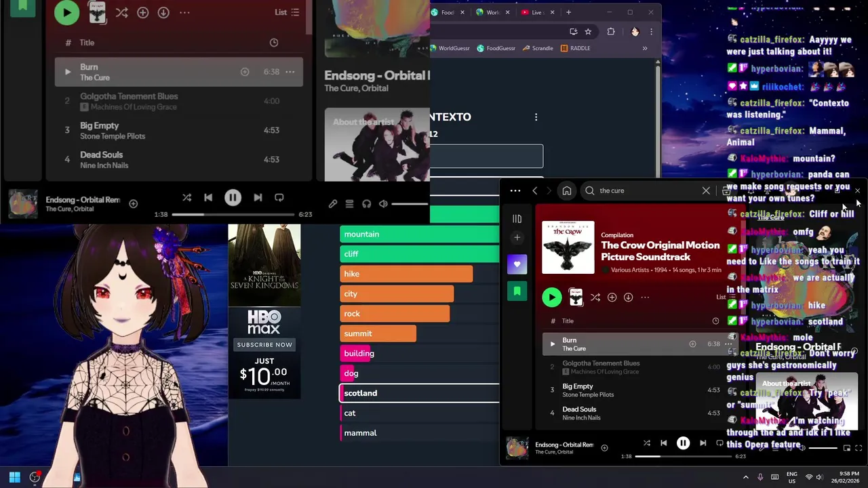Open mini player in small Spotify window

[x=846, y=448]
